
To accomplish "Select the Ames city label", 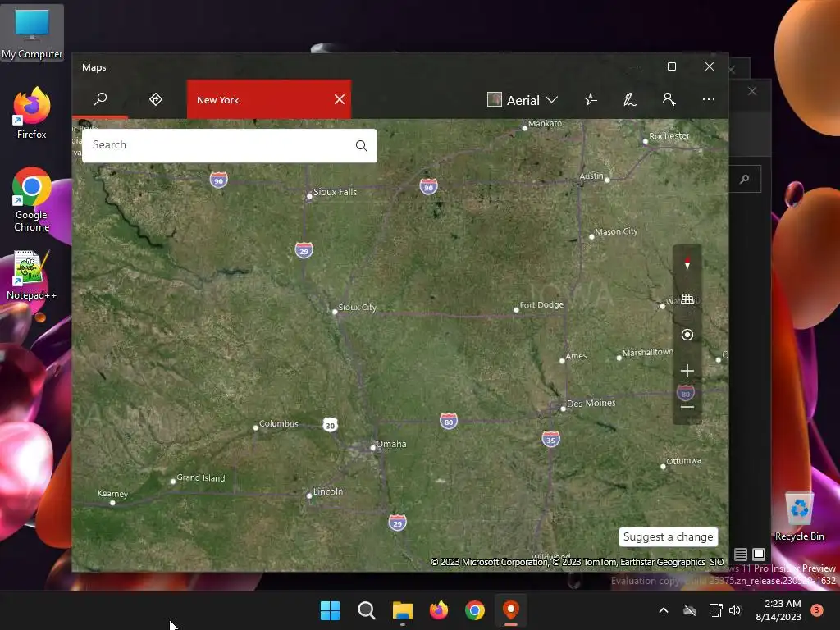I will tap(576, 356).
